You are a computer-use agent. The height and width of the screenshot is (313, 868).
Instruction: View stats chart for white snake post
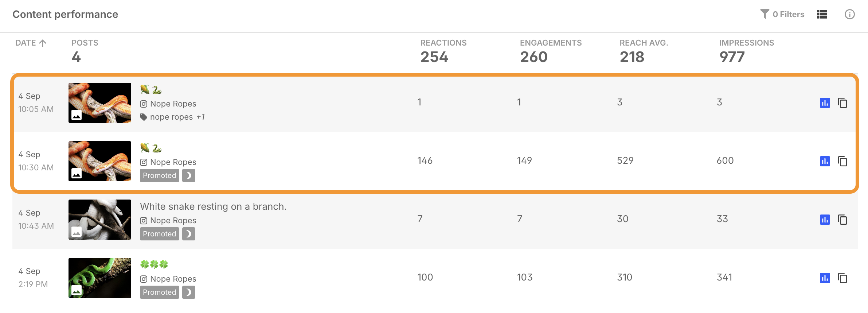825,220
